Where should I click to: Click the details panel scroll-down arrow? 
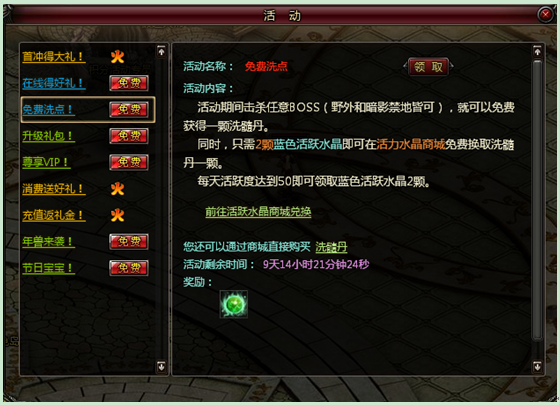point(537,366)
